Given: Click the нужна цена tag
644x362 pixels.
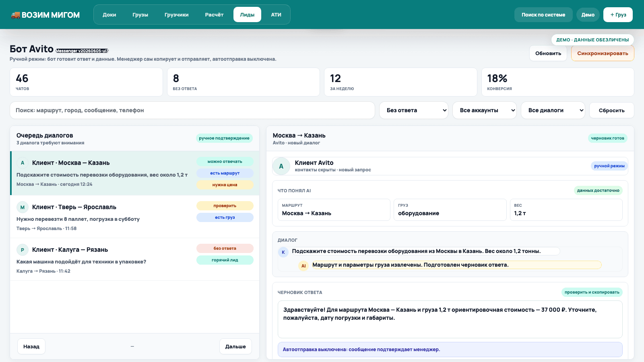Looking at the screenshot, I should 225,185.
